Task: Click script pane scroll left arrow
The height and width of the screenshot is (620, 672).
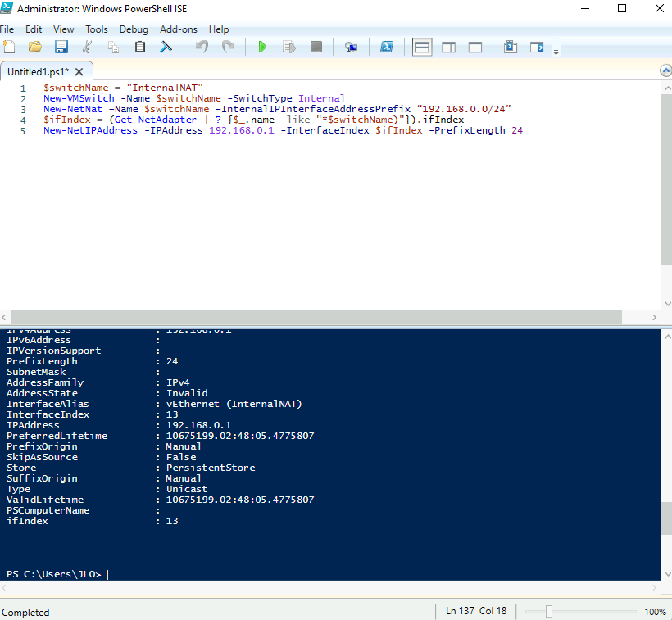Action: pos(4,317)
